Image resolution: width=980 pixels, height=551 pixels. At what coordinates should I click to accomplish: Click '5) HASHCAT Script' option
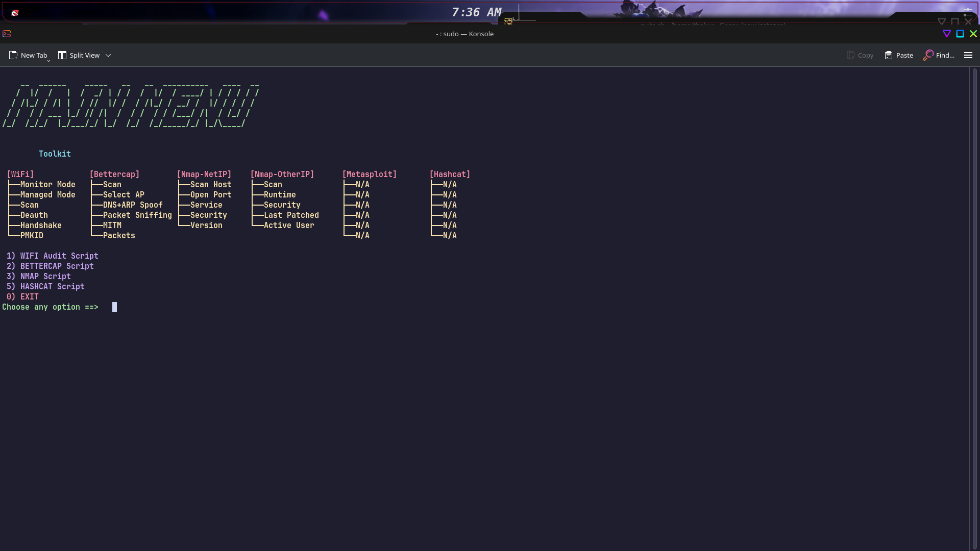[x=45, y=286]
